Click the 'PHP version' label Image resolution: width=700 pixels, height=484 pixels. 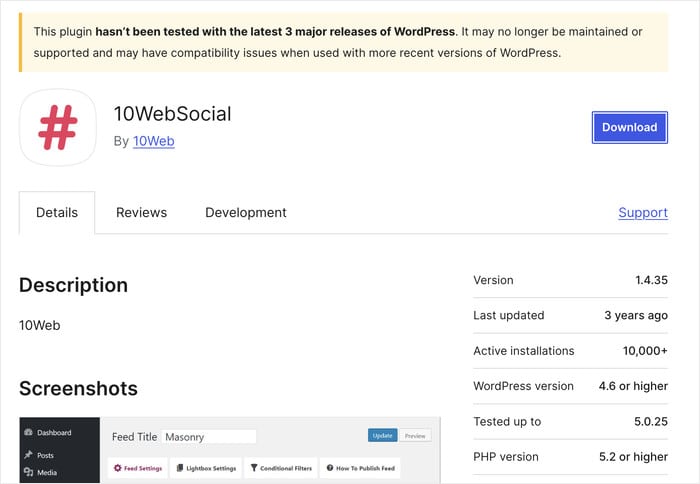(506, 456)
